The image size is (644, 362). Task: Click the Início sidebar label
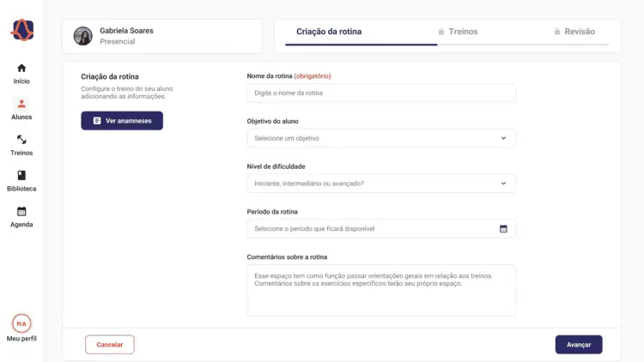(x=21, y=81)
